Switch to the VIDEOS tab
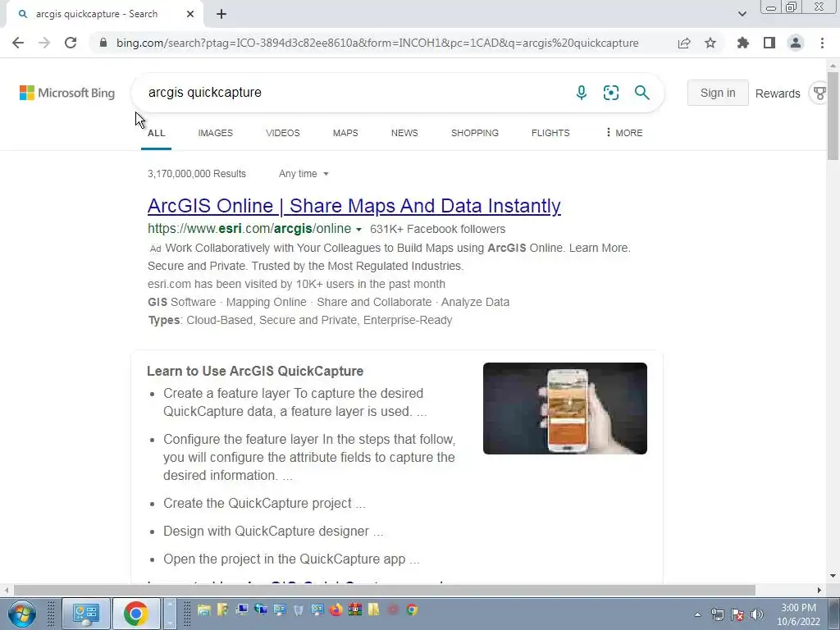 click(283, 133)
